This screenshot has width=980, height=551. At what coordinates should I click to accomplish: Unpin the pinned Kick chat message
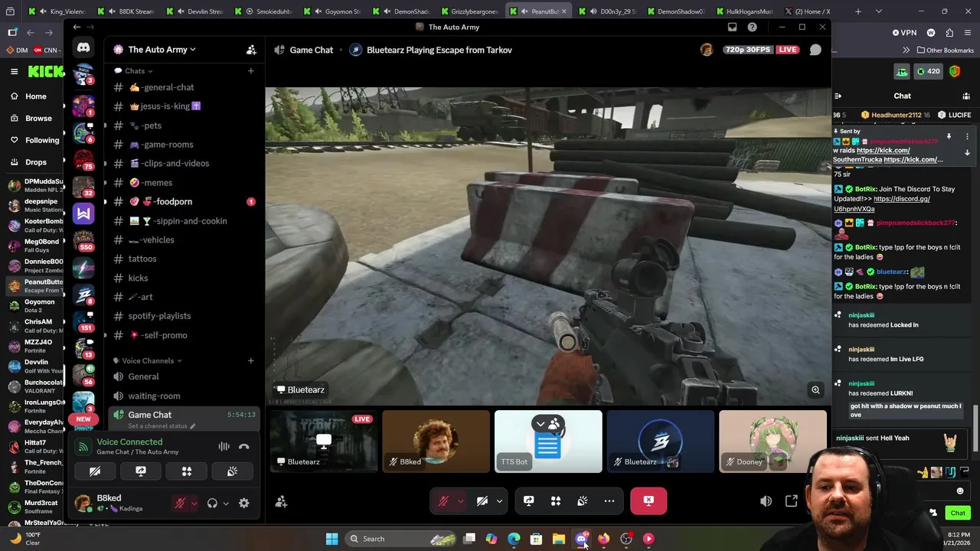pos(949,136)
